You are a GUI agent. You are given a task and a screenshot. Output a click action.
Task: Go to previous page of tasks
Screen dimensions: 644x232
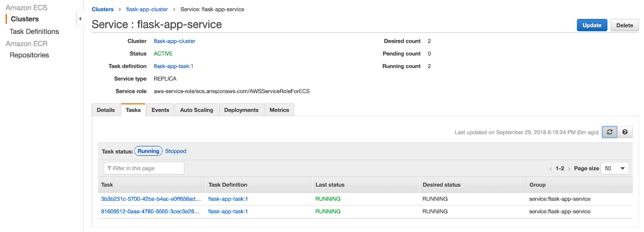(x=551, y=168)
